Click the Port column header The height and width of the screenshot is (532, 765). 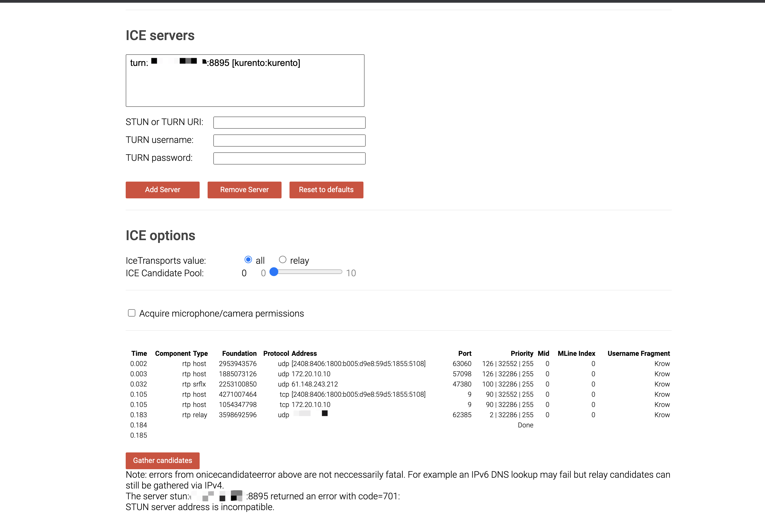point(464,354)
